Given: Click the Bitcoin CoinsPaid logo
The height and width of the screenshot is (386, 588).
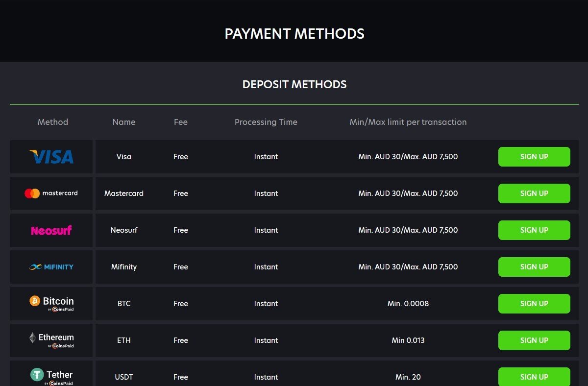Looking at the screenshot, I should [51, 304].
